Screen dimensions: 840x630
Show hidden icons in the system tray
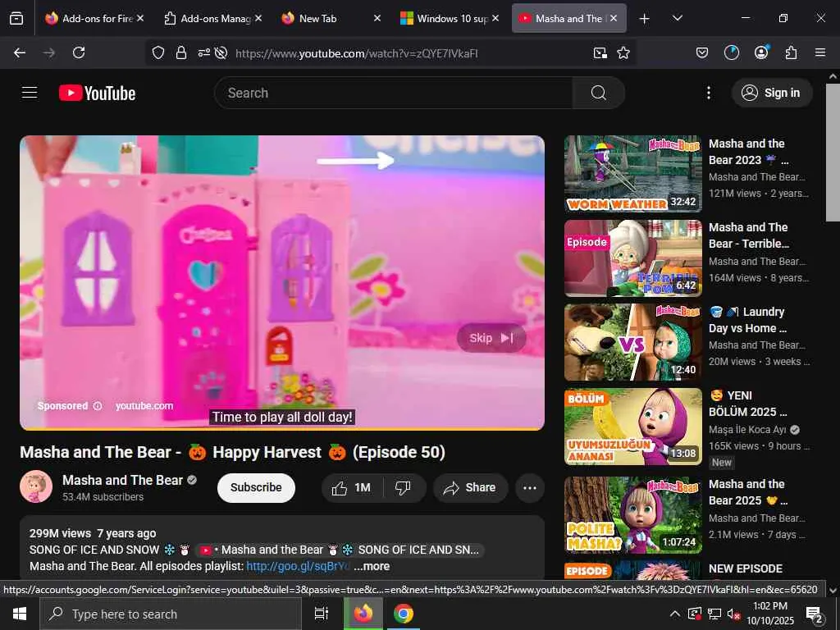[675, 614]
